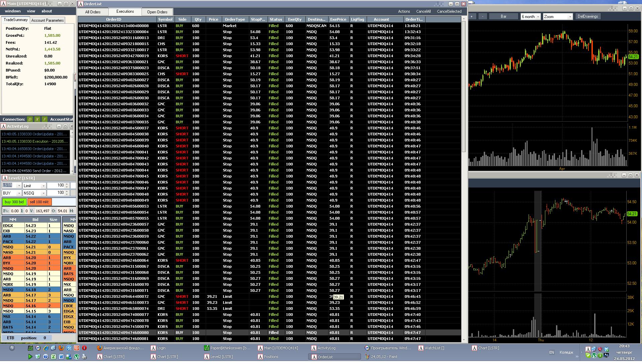Click the OrderList window logo icon

pyautogui.click(x=81, y=4)
